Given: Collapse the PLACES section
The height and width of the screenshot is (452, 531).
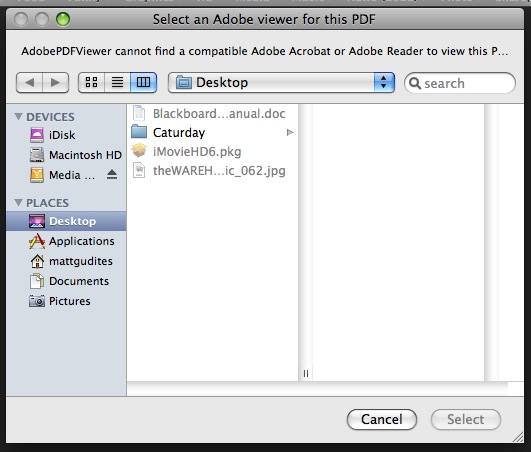Looking at the screenshot, I should tap(18, 203).
